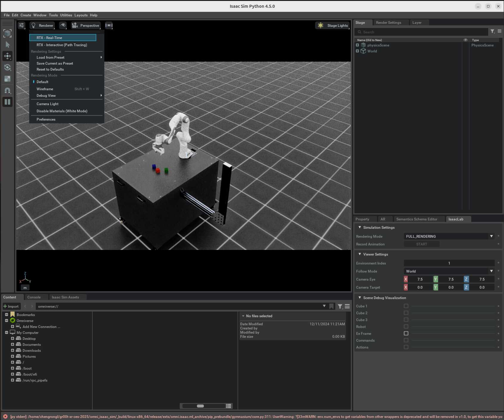Enable Cube 2 debug visualization checkbox

[406, 313]
